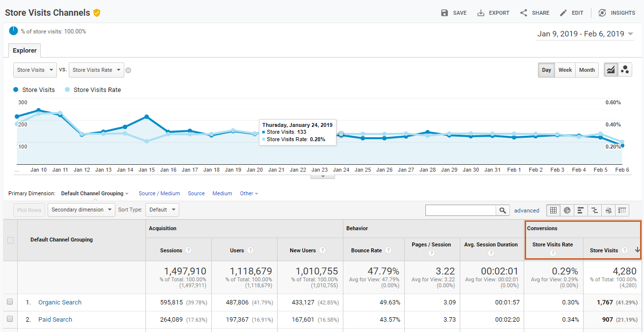This screenshot has width=644, height=332.
Task: Export the report
Action: tap(493, 13)
